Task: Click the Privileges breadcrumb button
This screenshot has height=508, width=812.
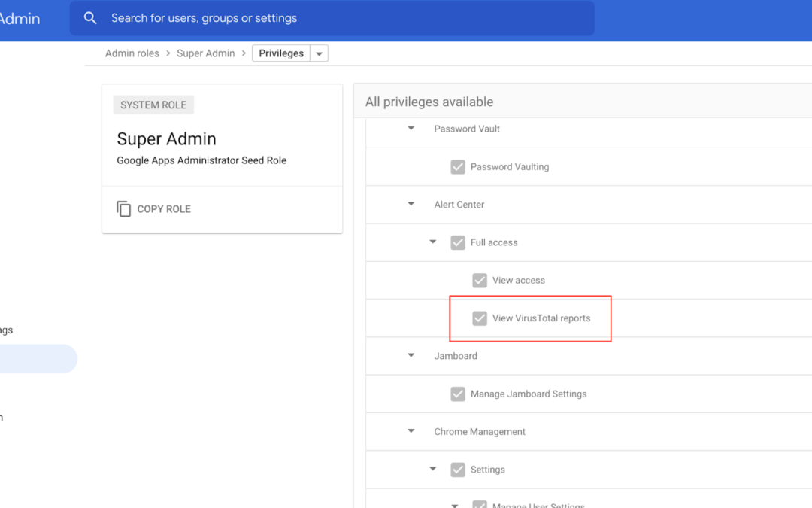Action: tap(281, 53)
